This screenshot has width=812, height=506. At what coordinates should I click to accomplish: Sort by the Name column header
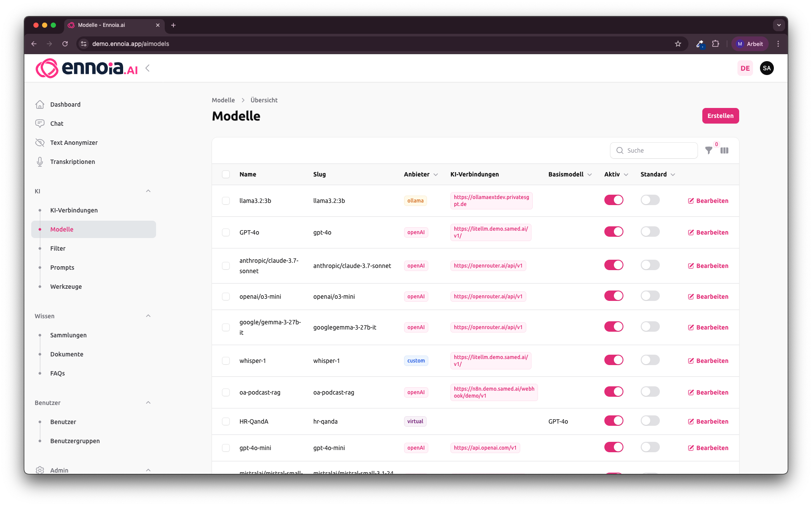click(248, 174)
